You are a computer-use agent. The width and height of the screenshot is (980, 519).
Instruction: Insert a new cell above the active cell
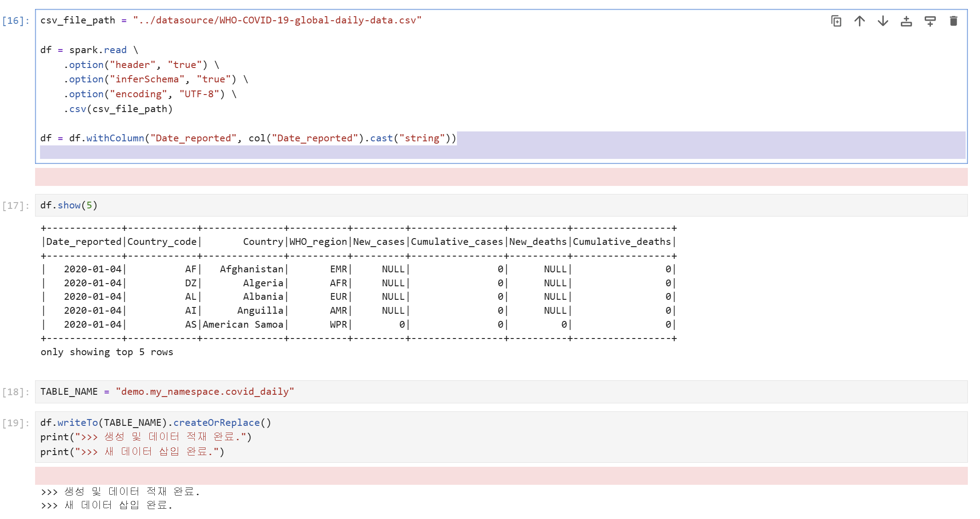click(x=906, y=21)
